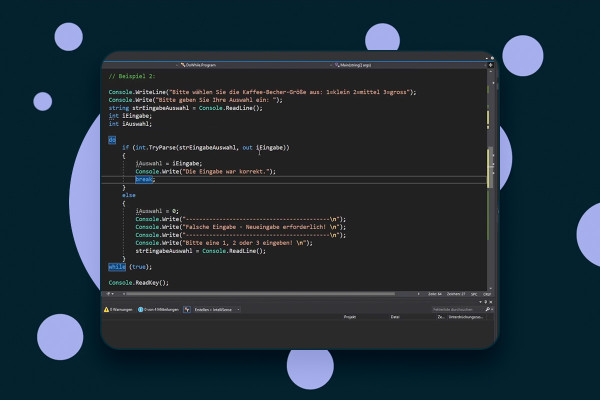The width and height of the screenshot is (600, 400).
Task: Open the 'Erstellen + IntelliSense' dropdown
Action: click(x=216, y=310)
